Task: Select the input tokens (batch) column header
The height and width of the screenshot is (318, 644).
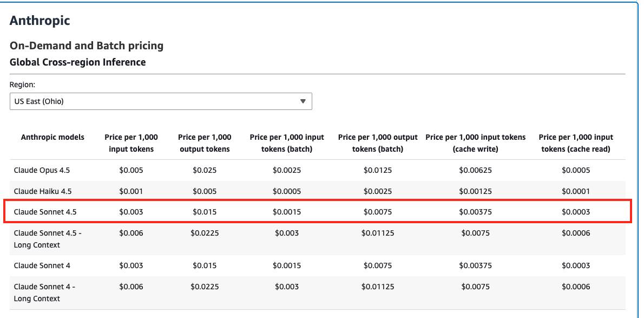Action: tap(287, 143)
